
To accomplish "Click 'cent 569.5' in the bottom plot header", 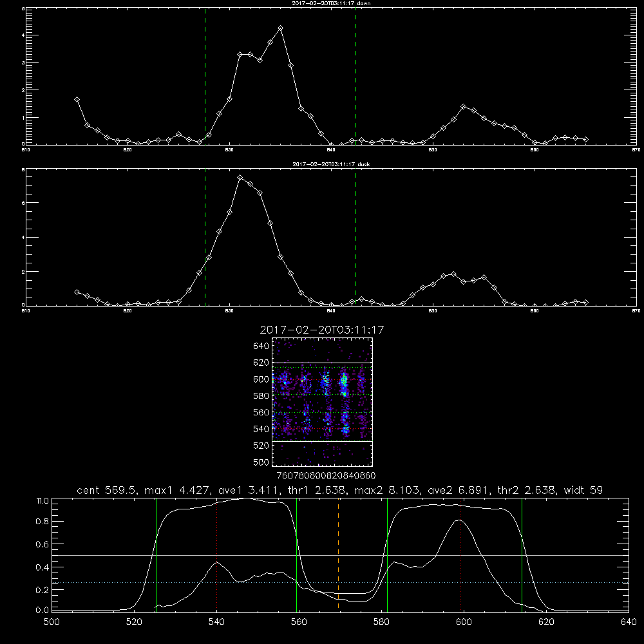I will (107, 490).
